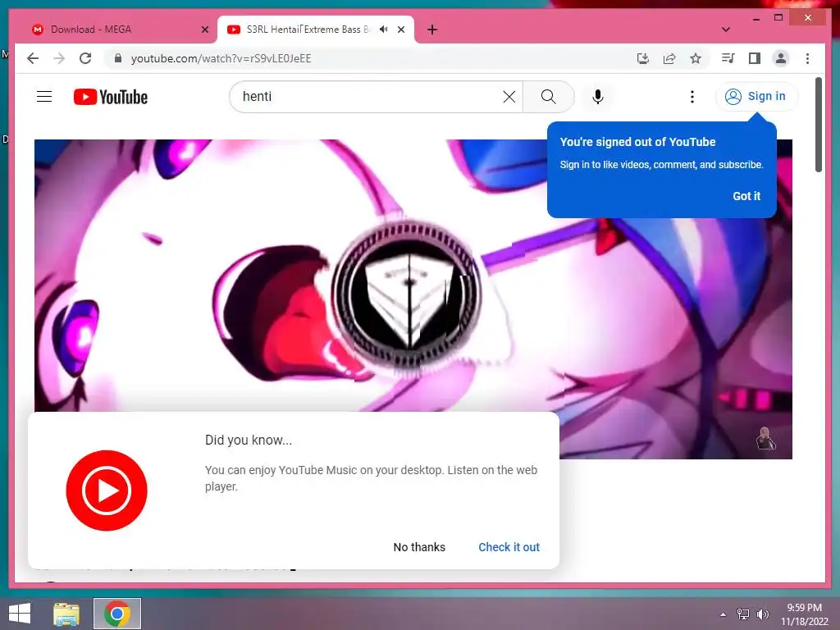Viewport: 840px width, 630px height.
Task: Click the channel watermark in video corner
Action: (765, 439)
